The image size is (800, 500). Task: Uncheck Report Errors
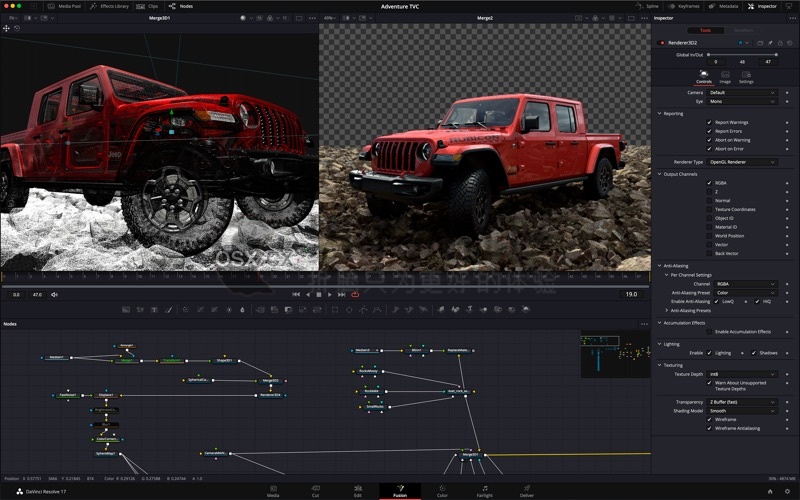tap(709, 131)
